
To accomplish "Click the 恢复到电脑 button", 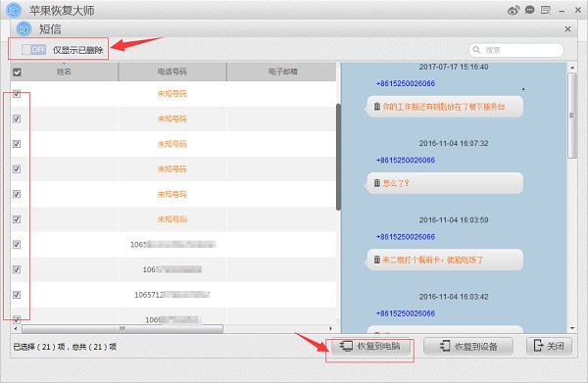I will 369,346.
